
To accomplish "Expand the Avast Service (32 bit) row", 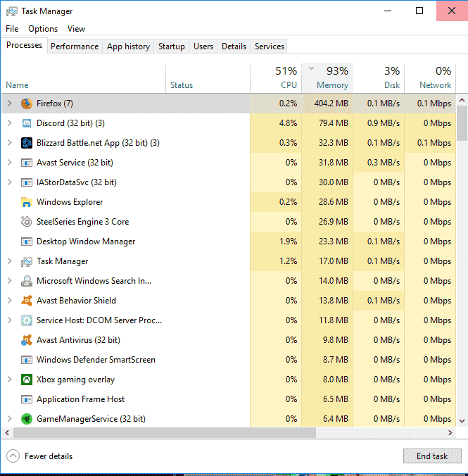I will click(10, 163).
